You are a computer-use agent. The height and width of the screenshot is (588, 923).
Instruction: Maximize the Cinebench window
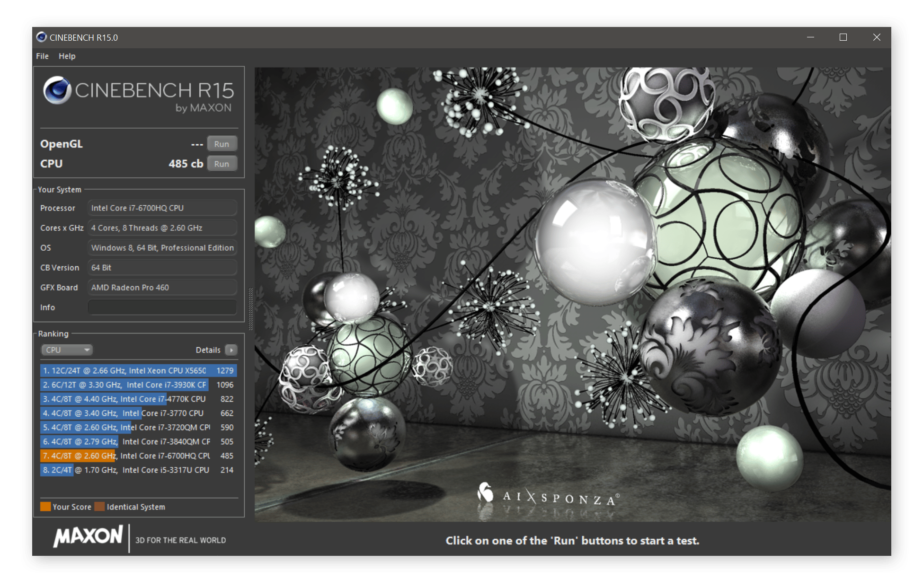[x=843, y=37]
